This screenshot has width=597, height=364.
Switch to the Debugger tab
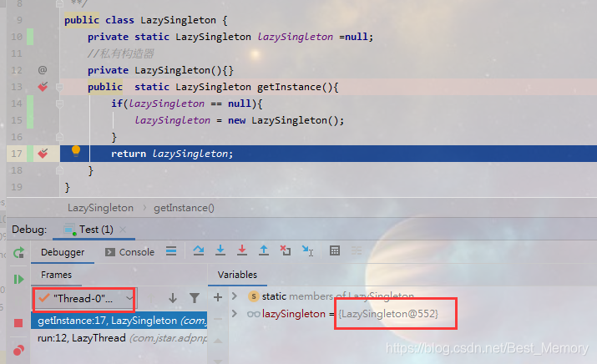coord(63,252)
